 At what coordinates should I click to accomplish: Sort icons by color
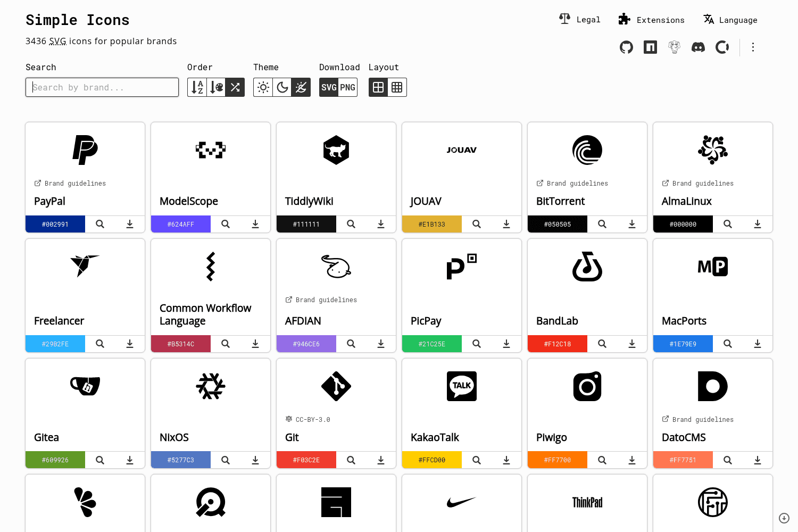[216, 87]
